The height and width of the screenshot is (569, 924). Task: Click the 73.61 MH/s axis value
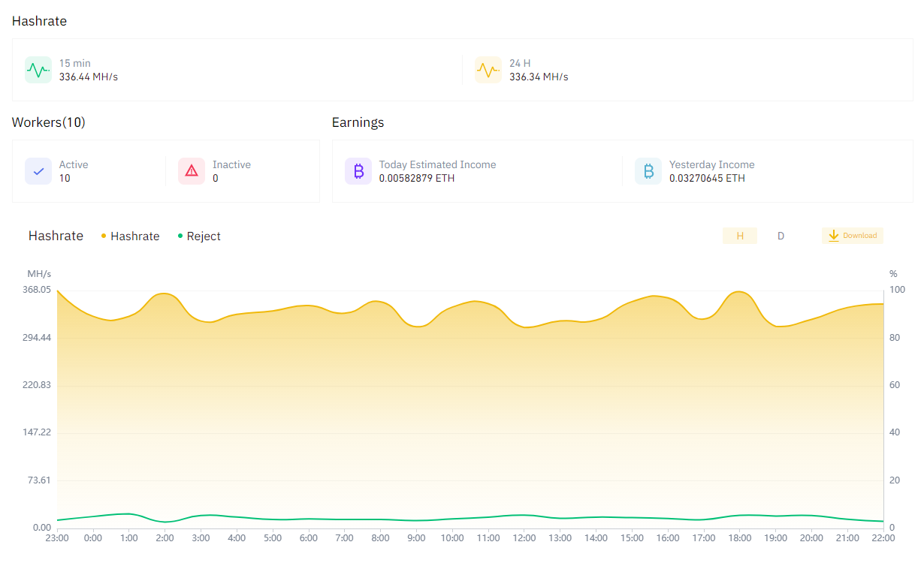40,480
